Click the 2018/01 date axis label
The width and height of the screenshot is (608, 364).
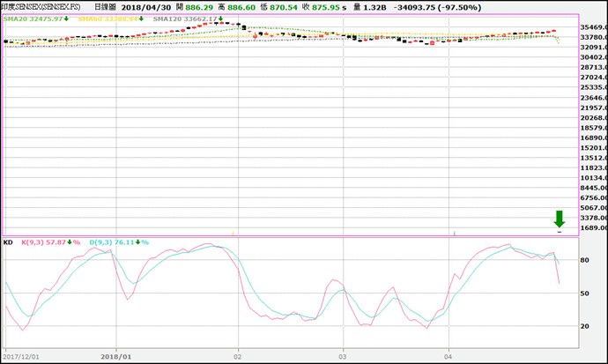[x=115, y=357]
